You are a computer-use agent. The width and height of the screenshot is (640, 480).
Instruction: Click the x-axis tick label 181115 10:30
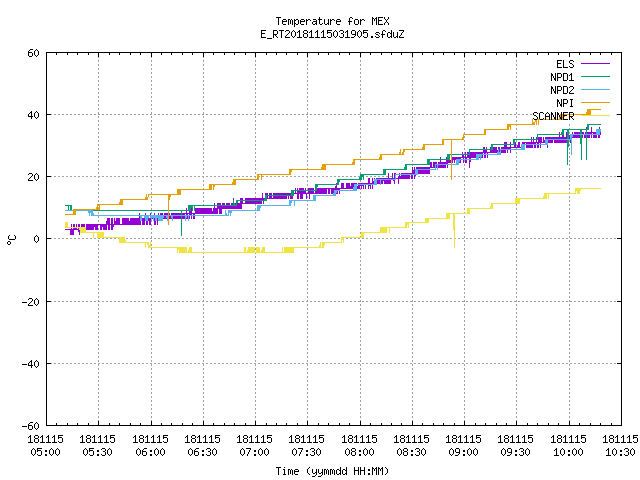pos(620,446)
